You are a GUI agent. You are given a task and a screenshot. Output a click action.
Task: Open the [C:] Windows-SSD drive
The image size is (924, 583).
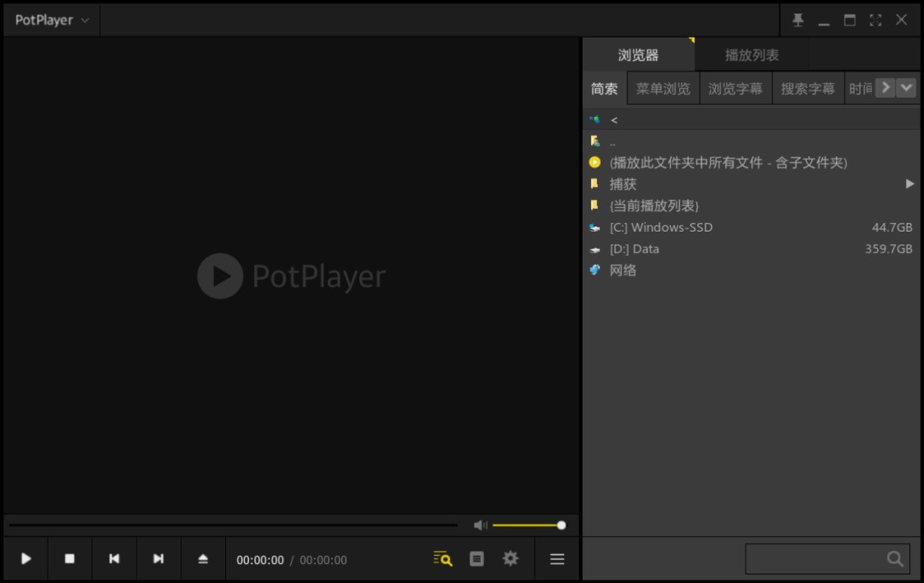click(751, 227)
